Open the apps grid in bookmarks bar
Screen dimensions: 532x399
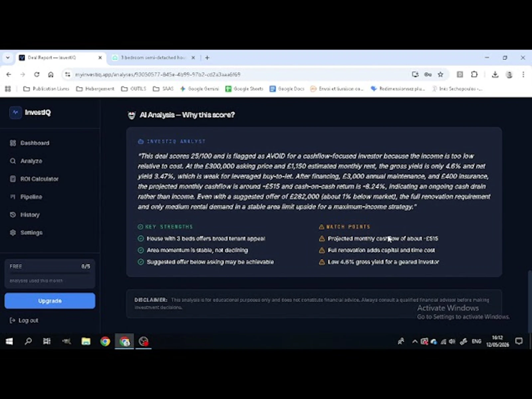(8, 89)
